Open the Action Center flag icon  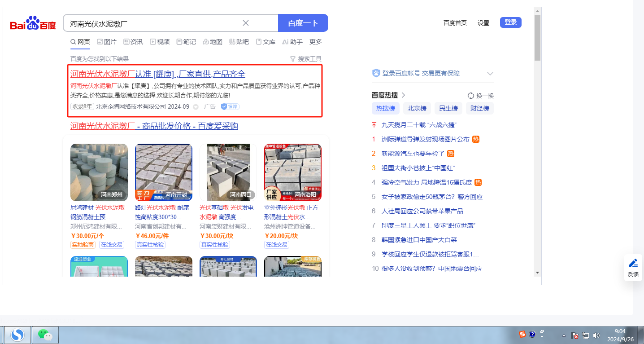click(575, 335)
